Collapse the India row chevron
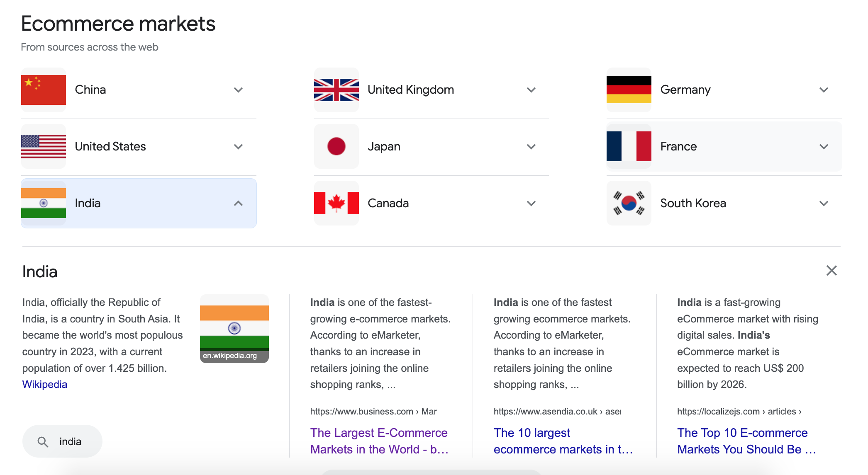868x475 pixels. pyautogui.click(x=238, y=203)
